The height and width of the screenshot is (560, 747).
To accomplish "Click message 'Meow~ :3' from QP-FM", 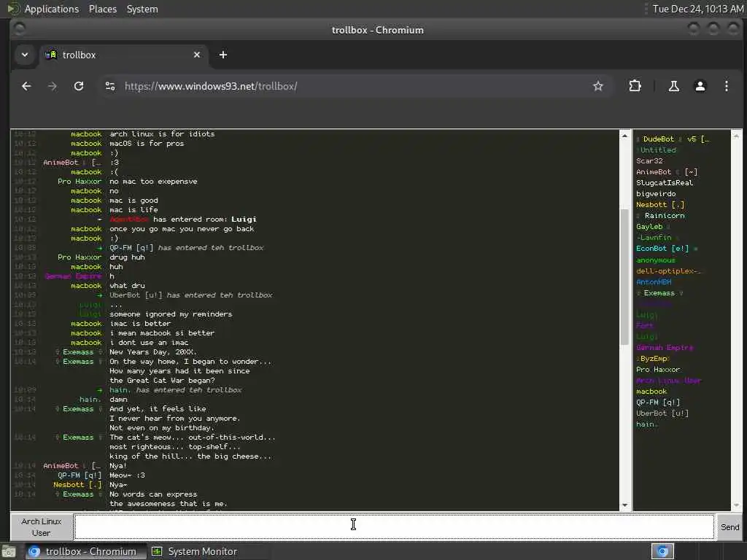I will [x=127, y=475].
